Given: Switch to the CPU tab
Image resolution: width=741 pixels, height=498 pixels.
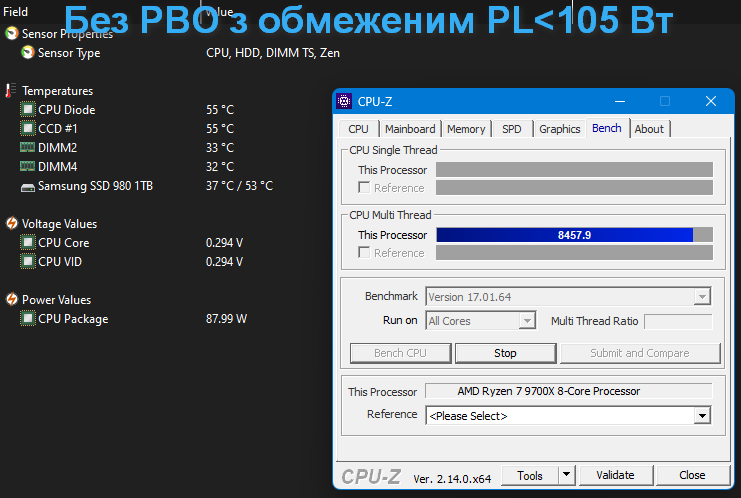Looking at the screenshot, I should pyautogui.click(x=359, y=129).
